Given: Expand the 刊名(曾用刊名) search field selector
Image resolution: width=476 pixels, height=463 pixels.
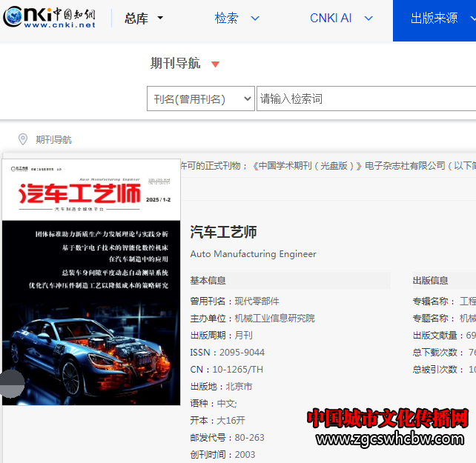Looking at the screenshot, I should 200,99.
